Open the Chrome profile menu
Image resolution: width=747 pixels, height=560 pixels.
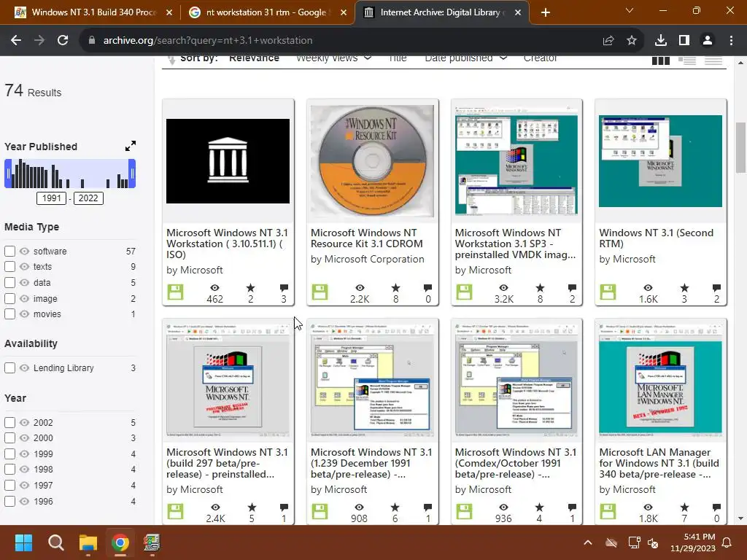pos(708,41)
